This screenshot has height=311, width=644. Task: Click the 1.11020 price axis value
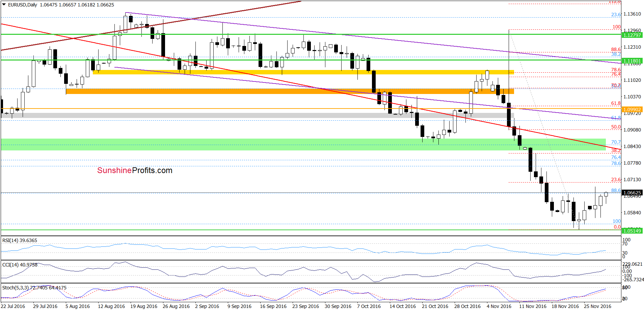coord(632,80)
